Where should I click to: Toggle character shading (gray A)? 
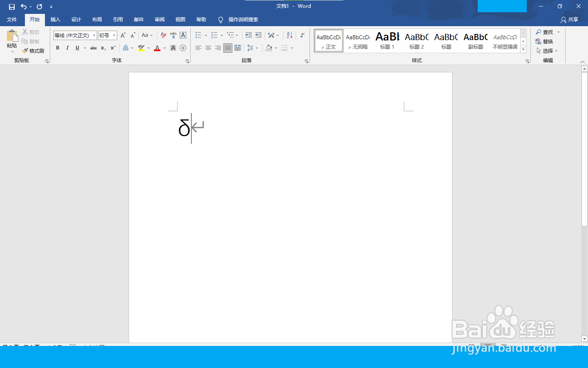pyautogui.click(x=173, y=48)
